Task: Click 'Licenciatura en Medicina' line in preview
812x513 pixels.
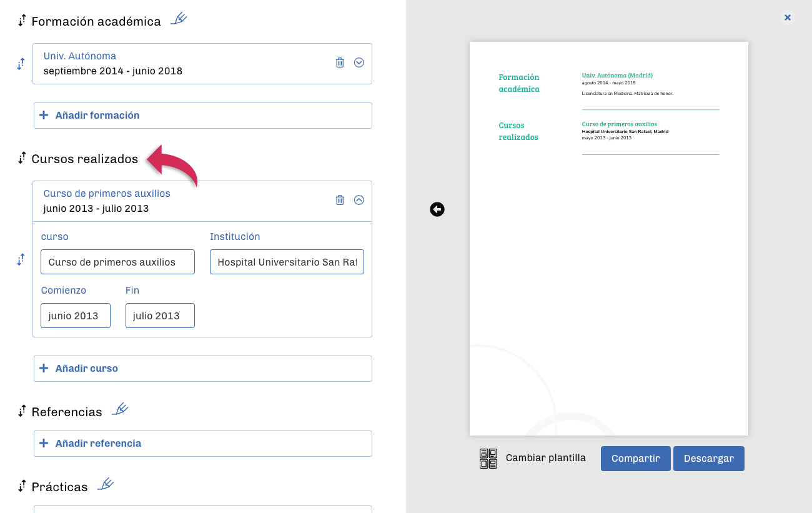Action: click(627, 93)
